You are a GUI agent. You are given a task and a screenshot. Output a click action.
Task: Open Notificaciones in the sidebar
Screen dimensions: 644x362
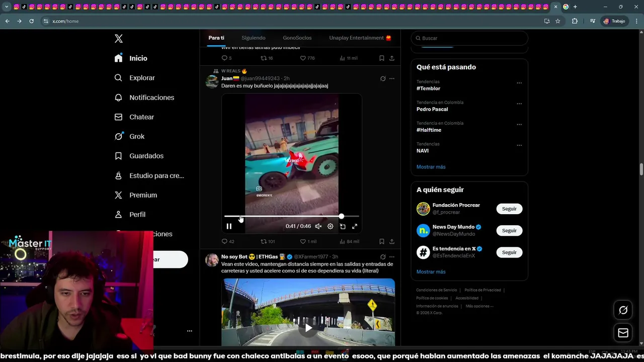(x=144, y=98)
